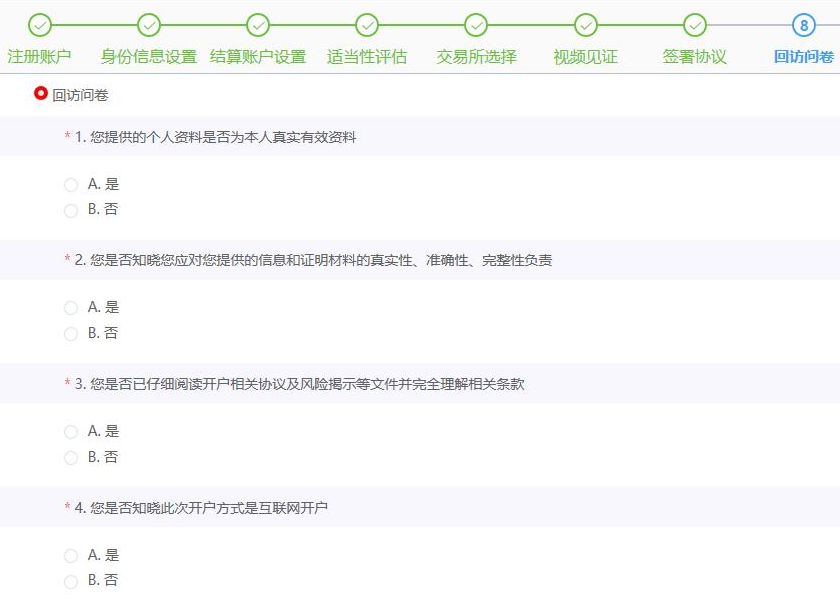840x602 pixels.
Task: Click the 视频见证 step checkmark circle
Action: [586, 25]
